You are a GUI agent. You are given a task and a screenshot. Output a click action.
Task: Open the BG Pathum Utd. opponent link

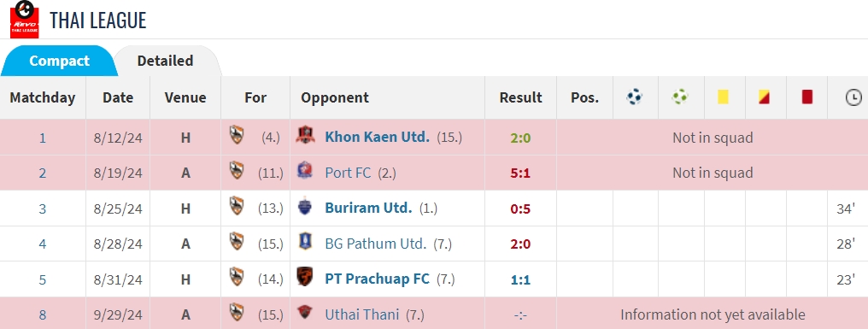click(x=375, y=244)
